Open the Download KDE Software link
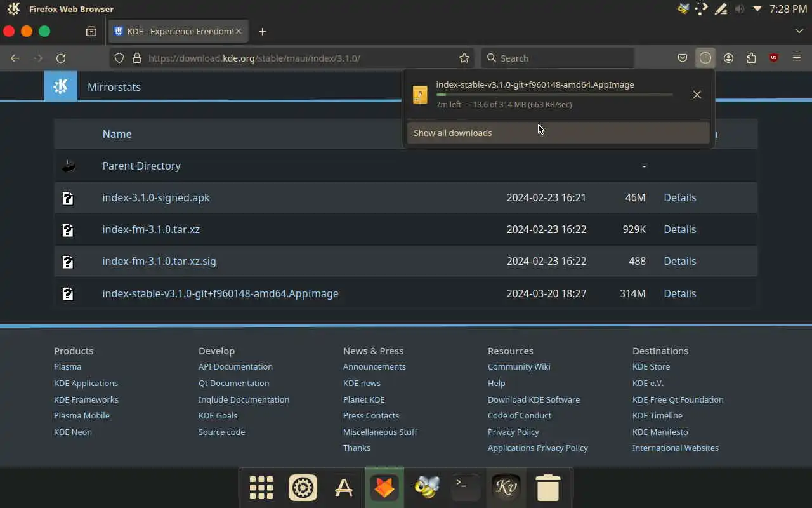812x508 pixels. 534,399
